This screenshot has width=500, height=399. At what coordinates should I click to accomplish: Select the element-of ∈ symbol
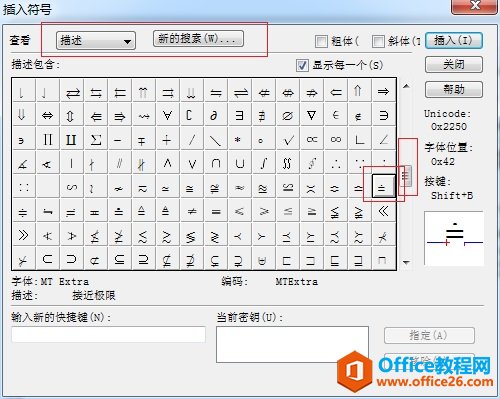coord(335,115)
